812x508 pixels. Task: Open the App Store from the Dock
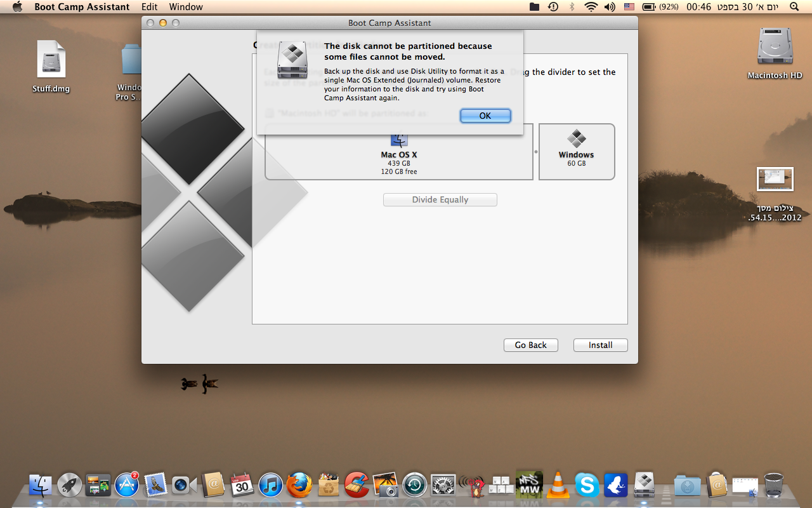(126, 486)
